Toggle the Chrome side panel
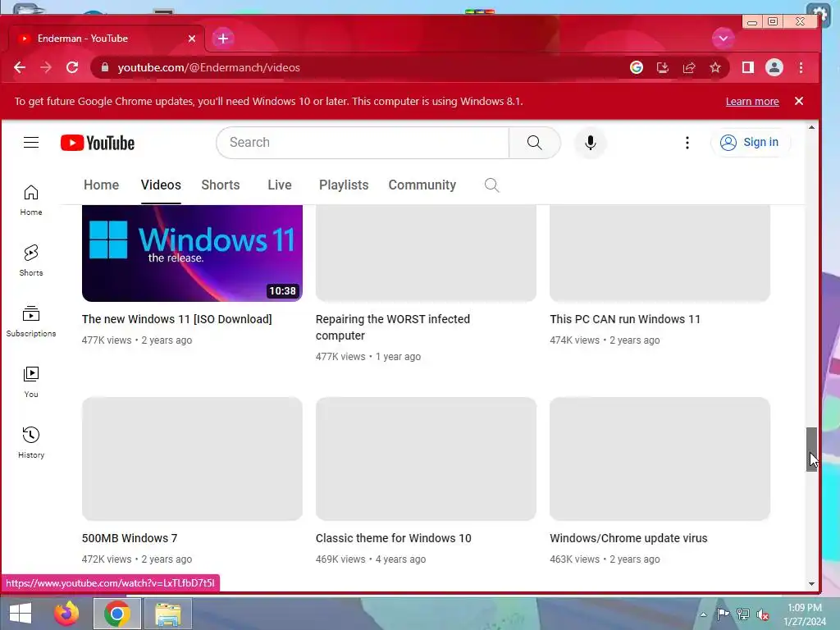 click(748, 67)
